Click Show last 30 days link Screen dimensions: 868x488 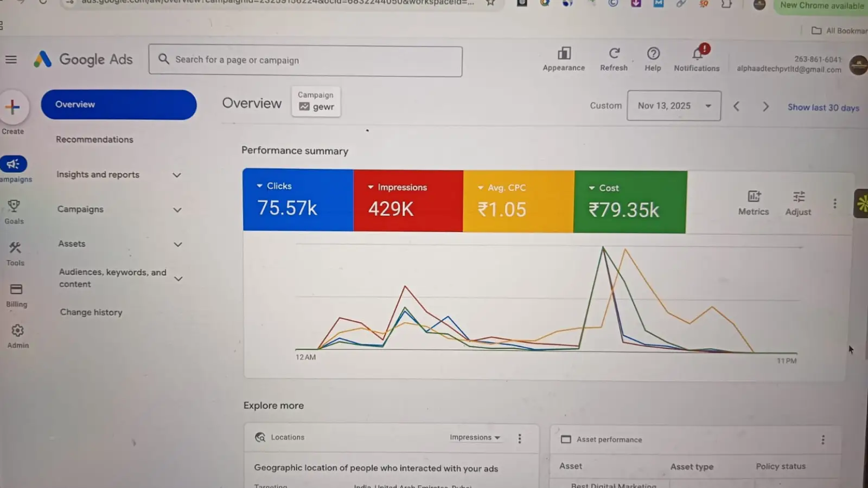click(x=823, y=107)
